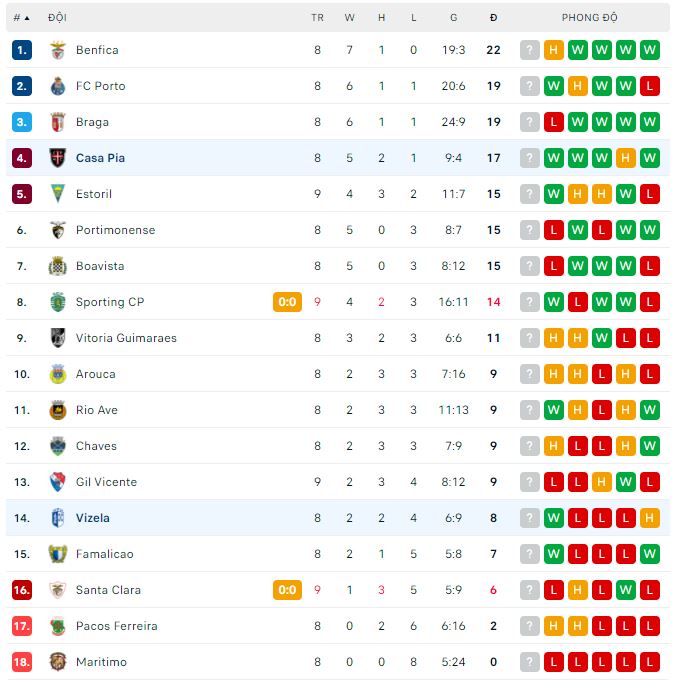Click the Maritimo club crest icon

tap(57, 662)
